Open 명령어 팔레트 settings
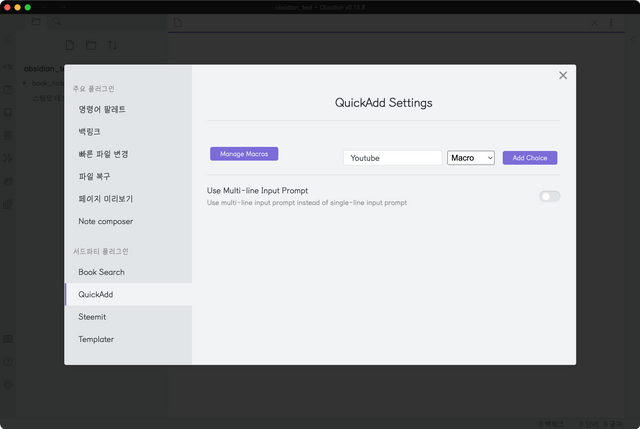This screenshot has width=640, height=429. click(x=128, y=109)
